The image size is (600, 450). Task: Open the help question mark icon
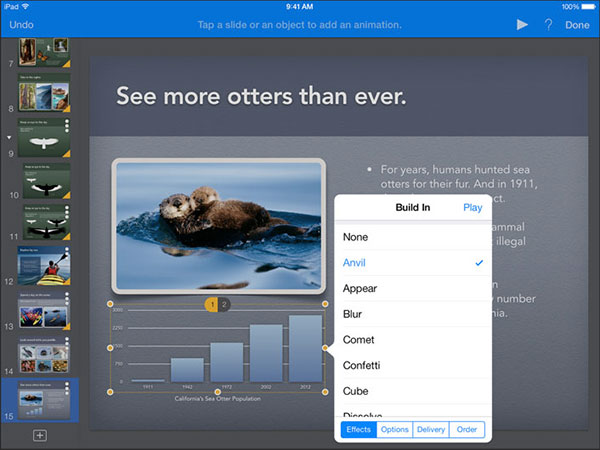click(x=548, y=25)
